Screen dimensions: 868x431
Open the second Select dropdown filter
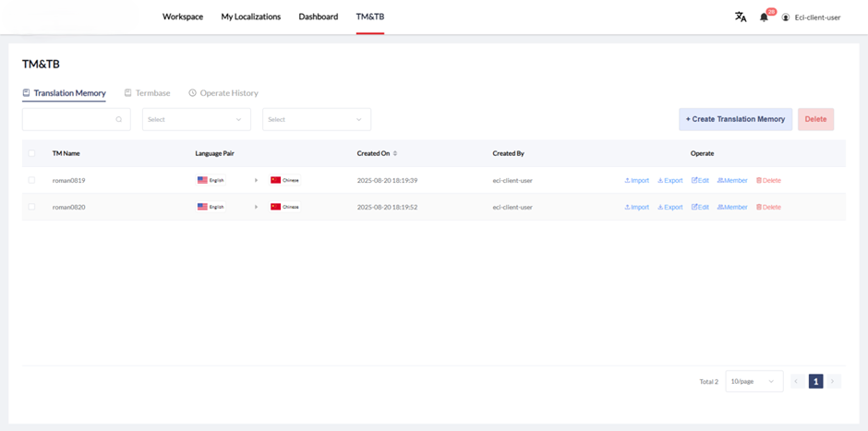pos(316,119)
